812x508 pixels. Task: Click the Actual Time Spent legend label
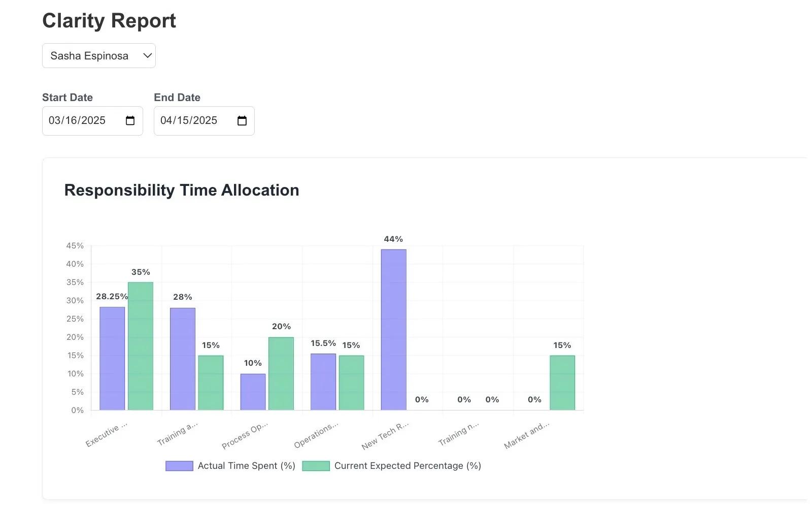(x=246, y=466)
